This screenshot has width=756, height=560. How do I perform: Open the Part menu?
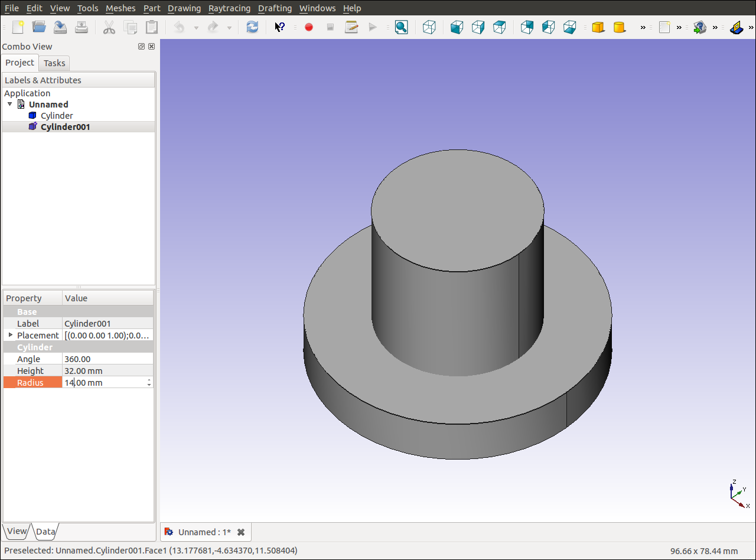(152, 8)
